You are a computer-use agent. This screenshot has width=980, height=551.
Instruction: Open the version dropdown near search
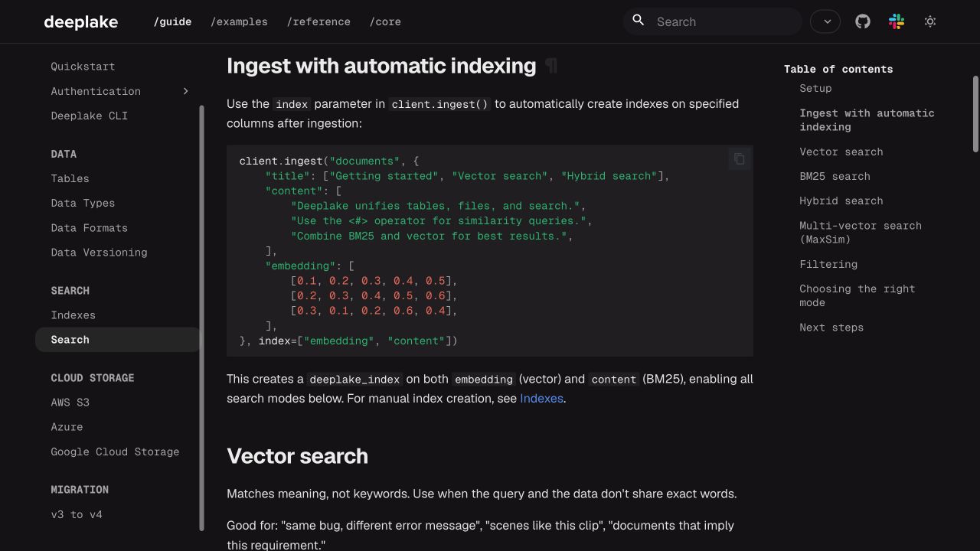[x=825, y=21]
